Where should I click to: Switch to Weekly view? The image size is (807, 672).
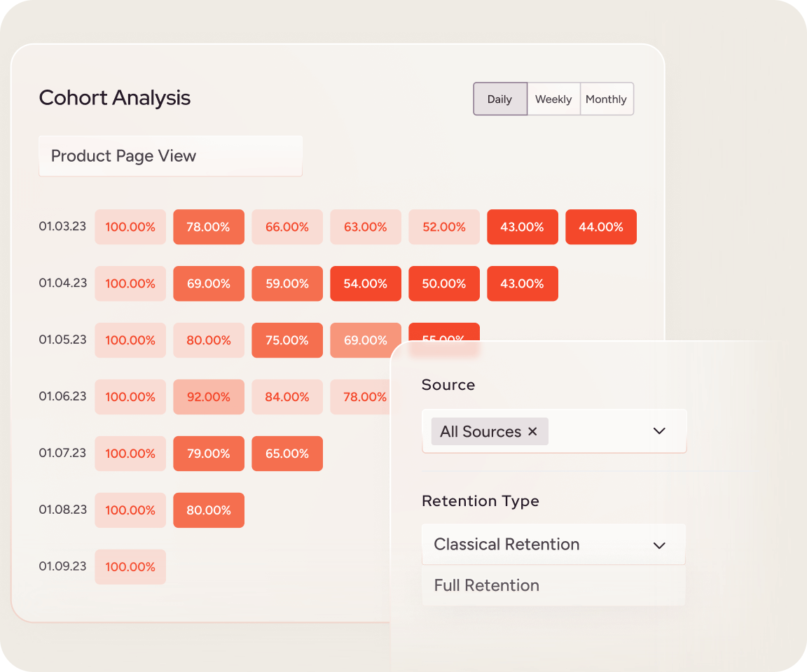click(x=553, y=99)
